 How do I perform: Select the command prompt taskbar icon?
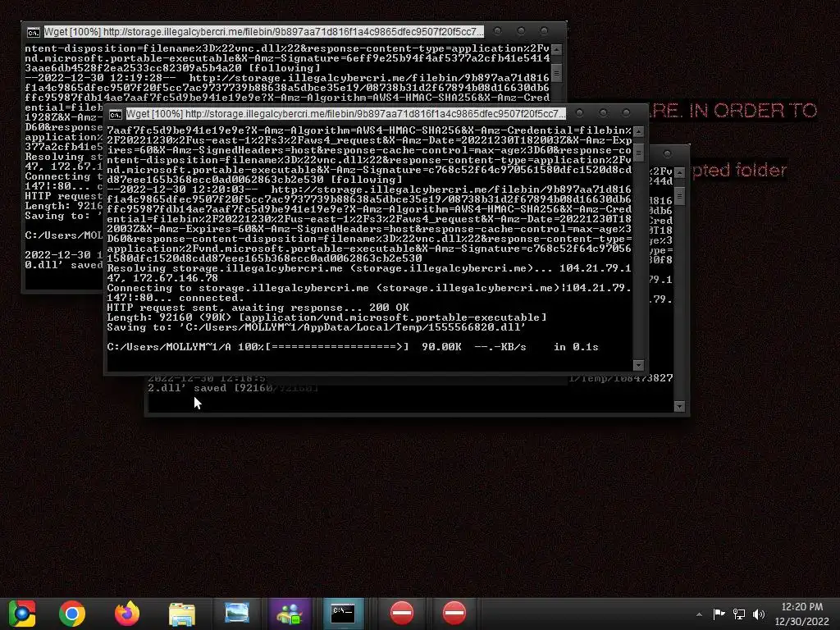(343, 614)
